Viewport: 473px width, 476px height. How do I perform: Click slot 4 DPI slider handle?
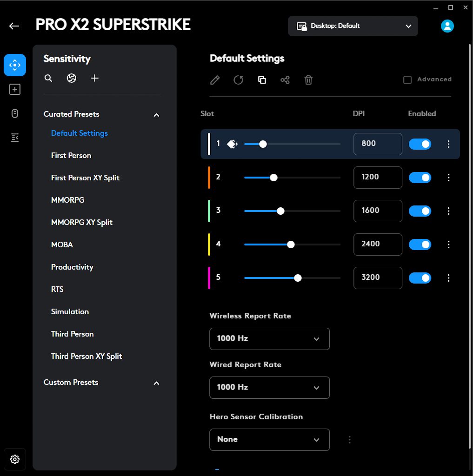click(291, 245)
